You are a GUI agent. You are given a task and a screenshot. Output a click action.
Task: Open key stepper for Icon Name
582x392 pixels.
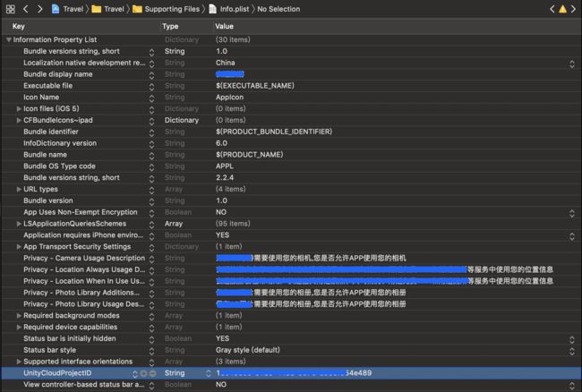coord(151,98)
